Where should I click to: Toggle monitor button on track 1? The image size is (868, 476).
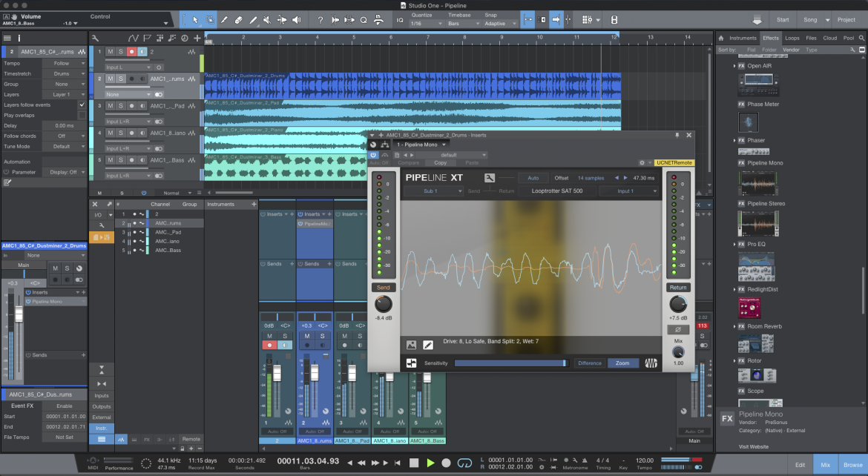coord(142,51)
